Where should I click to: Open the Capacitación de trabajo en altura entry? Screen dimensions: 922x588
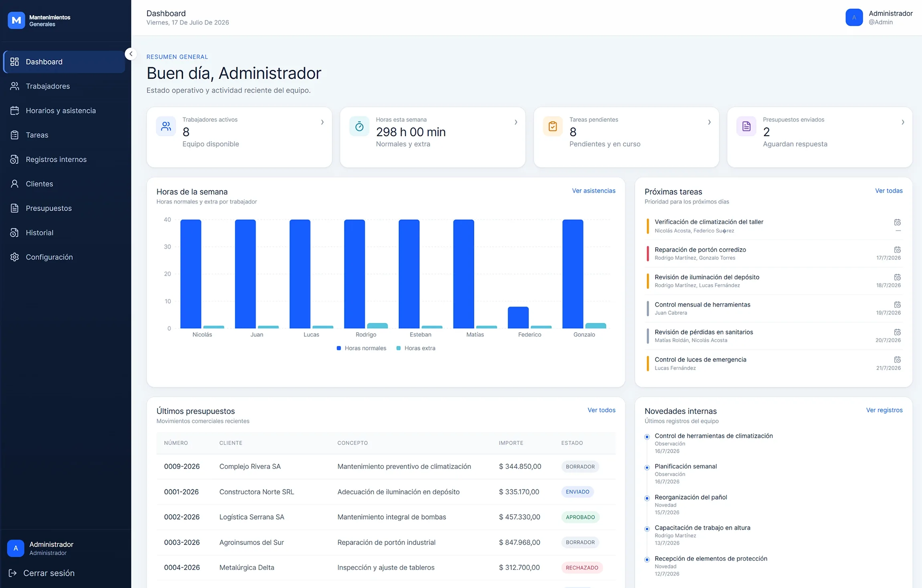coord(702,528)
